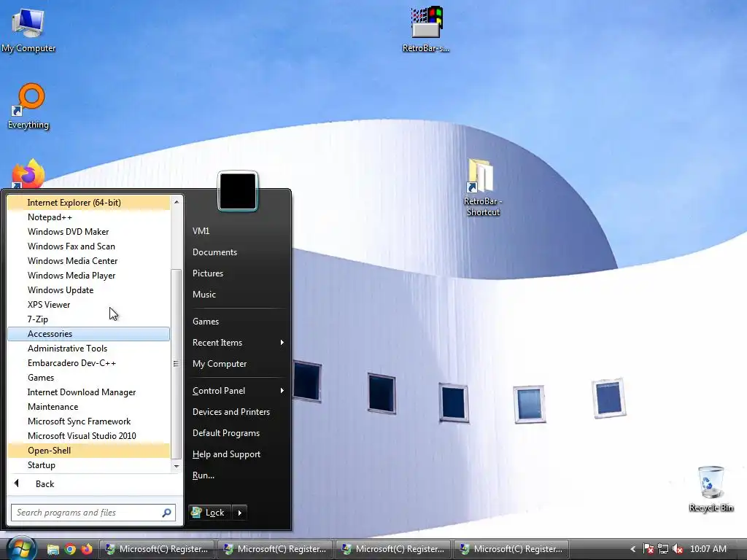This screenshot has height=560, width=747.
Task: Expand the Recent Items submenu
Action: pos(238,343)
